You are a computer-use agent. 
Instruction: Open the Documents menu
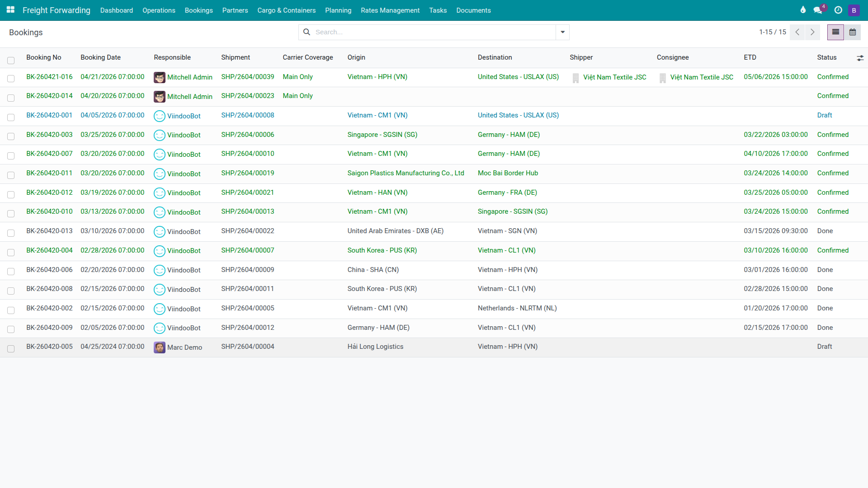pyautogui.click(x=473, y=10)
